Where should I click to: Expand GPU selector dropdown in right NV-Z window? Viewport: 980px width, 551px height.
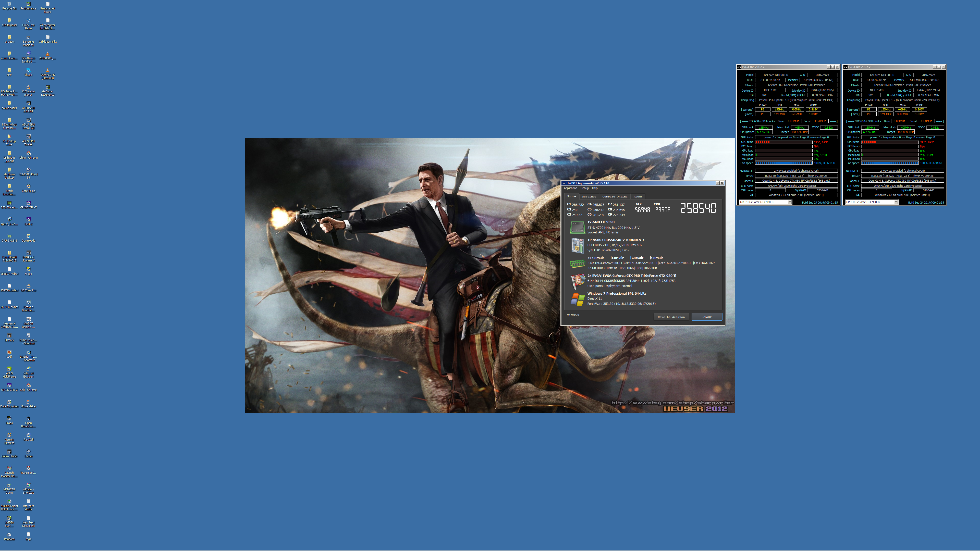896,202
